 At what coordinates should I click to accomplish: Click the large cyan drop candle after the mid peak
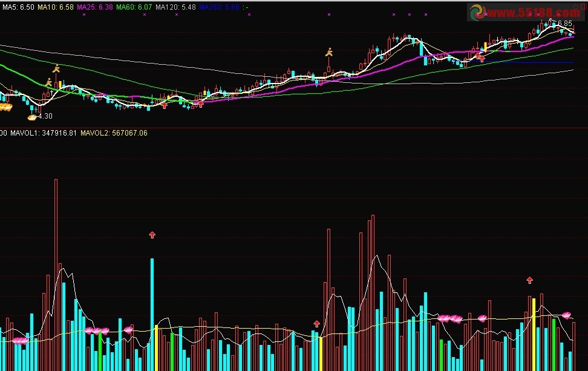[x=421, y=49]
